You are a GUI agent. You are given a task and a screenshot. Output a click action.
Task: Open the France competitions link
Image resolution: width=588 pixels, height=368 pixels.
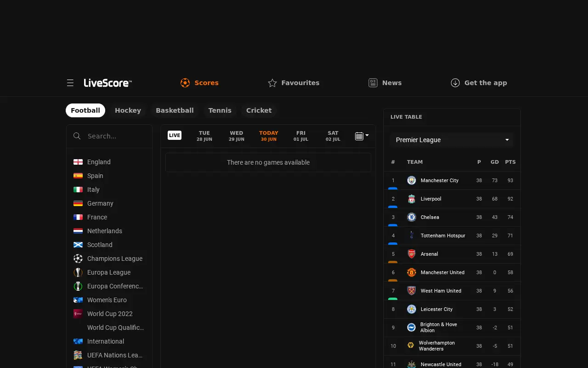click(x=109, y=217)
